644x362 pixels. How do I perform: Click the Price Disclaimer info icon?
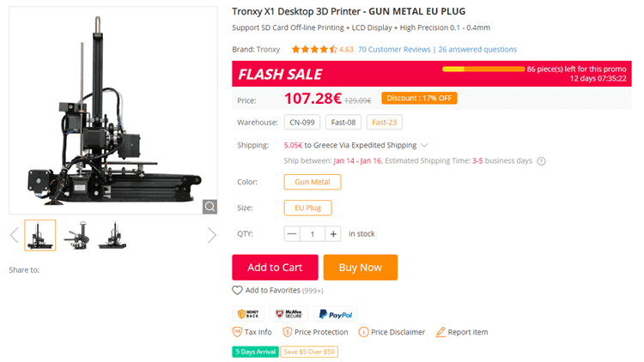tap(363, 332)
